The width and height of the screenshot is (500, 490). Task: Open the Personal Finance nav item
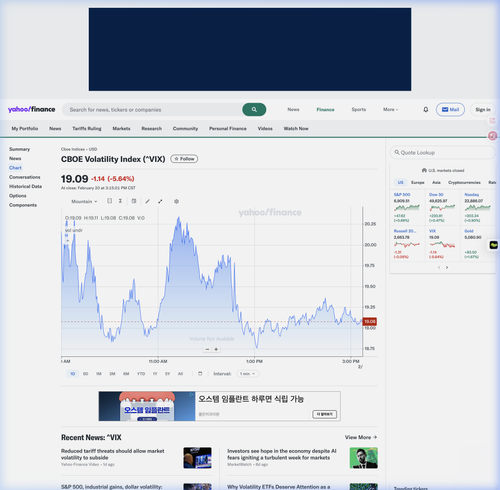tap(228, 128)
